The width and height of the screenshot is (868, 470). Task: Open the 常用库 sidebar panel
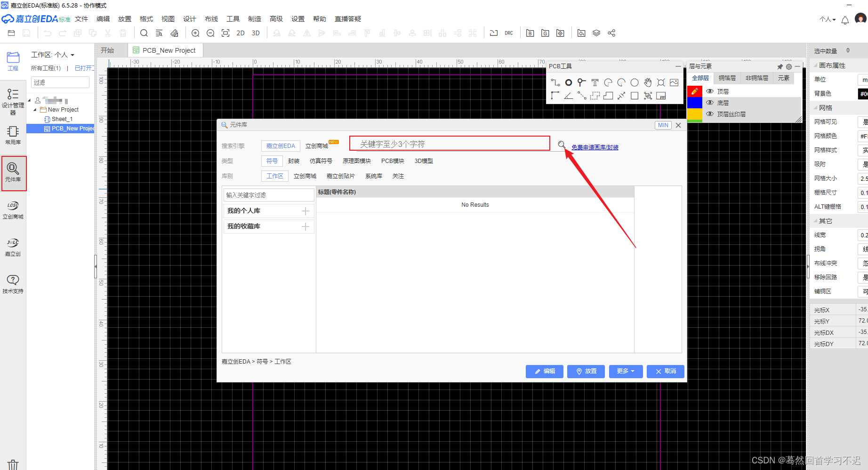click(x=13, y=135)
